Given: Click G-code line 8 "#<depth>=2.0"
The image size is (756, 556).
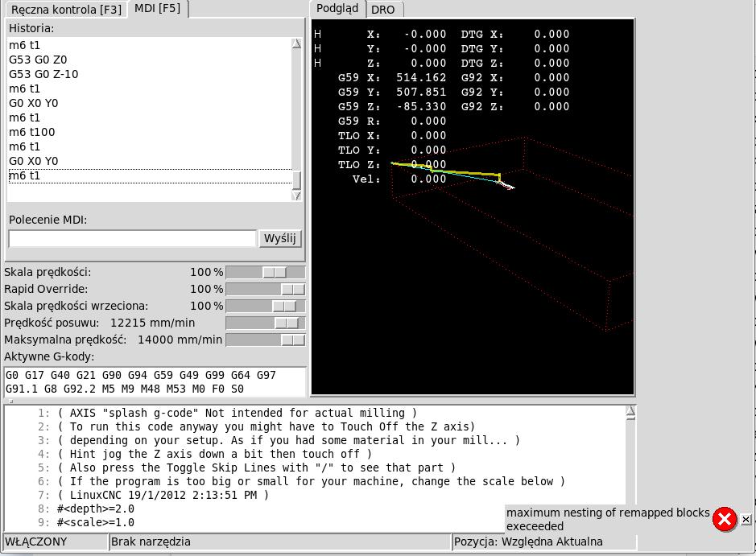Looking at the screenshot, I should [96, 509].
